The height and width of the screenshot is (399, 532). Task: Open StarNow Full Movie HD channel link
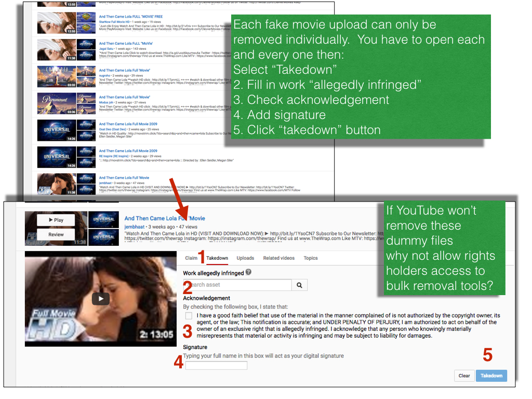[114, 22]
